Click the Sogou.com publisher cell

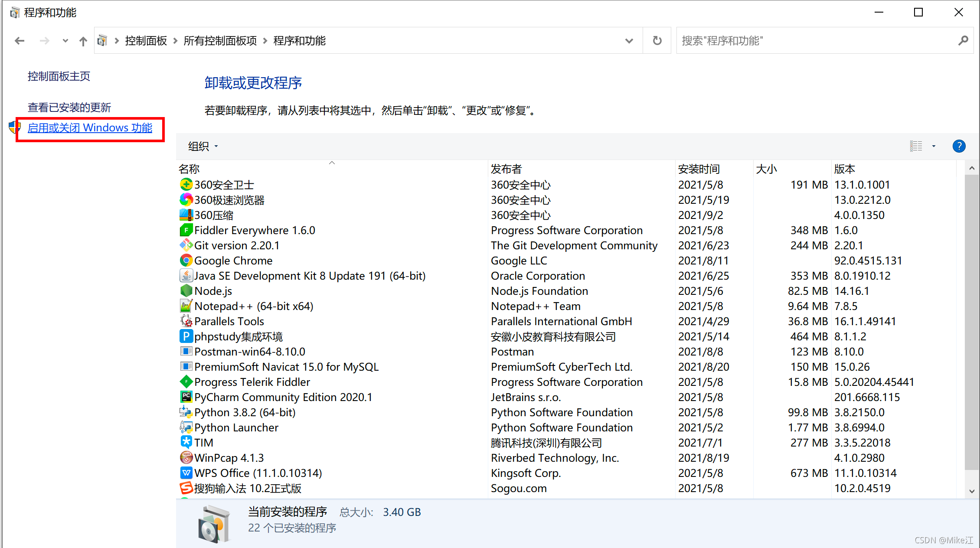point(519,488)
